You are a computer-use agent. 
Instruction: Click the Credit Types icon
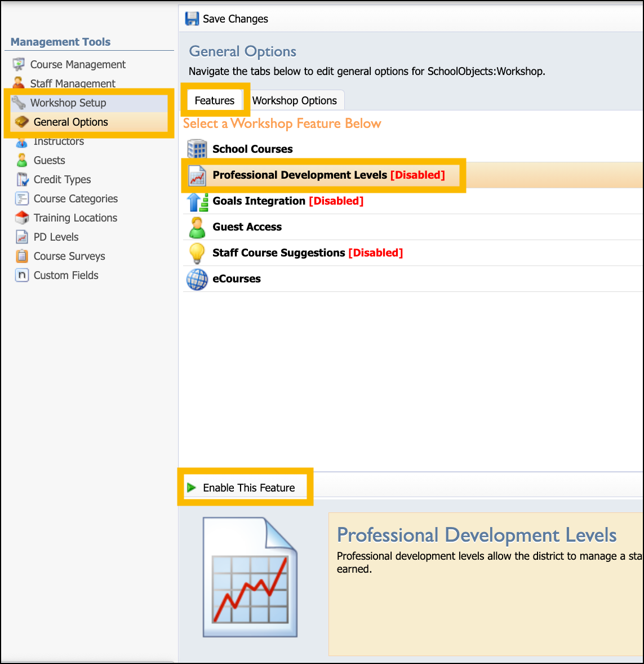pyautogui.click(x=22, y=180)
